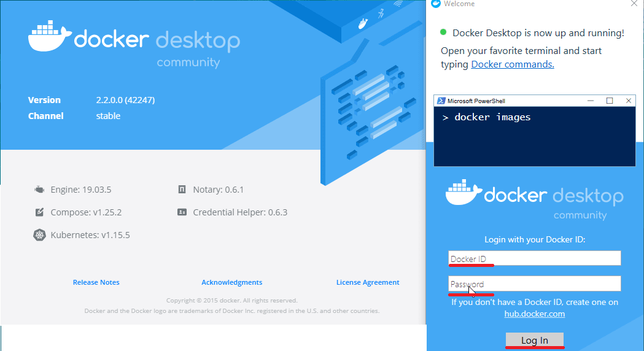Viewport: 644px width, 351px height.
Task: Close the Welcome window
Action: point(634,3)
